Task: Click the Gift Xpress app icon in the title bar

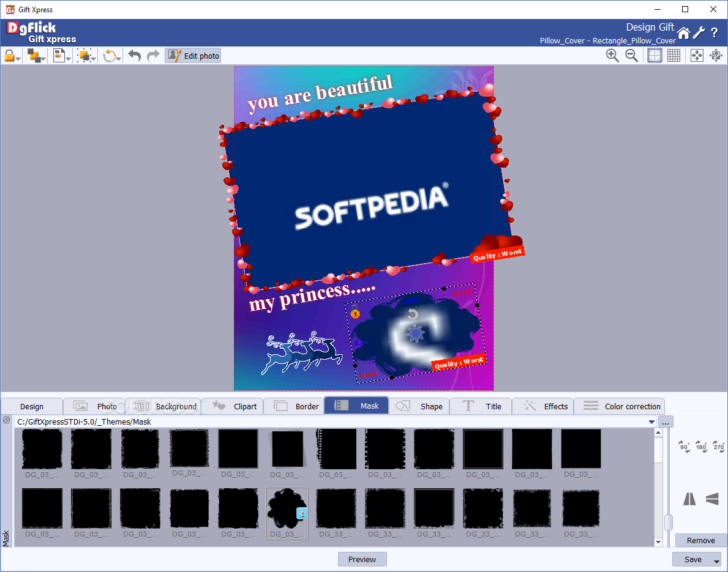Action: click(x=10, y=9)
